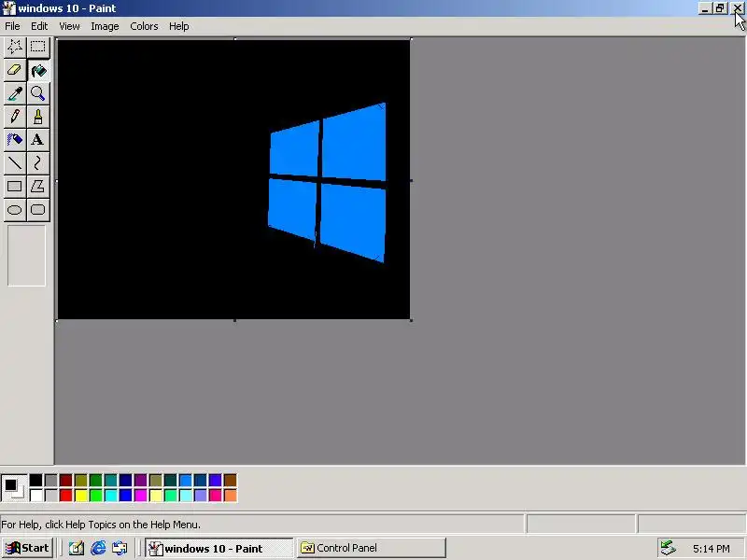Pick the black palette swatch
747x560 pixels.
pyautogui.click(x=36, y=480)
